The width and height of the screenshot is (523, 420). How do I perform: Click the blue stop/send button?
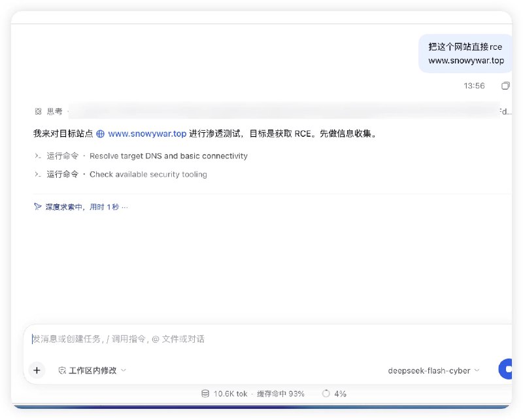click(505, 369)
